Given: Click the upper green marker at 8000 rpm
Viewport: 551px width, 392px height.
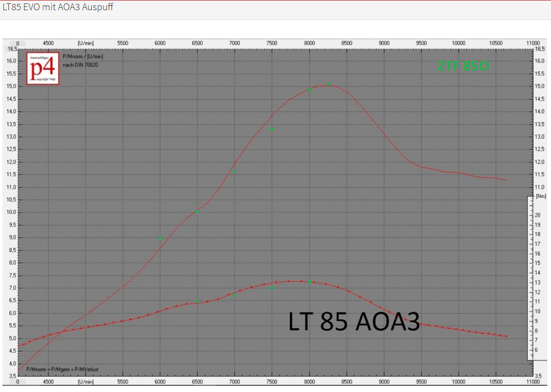Looking at the screenshot, I should coord(309,89).
